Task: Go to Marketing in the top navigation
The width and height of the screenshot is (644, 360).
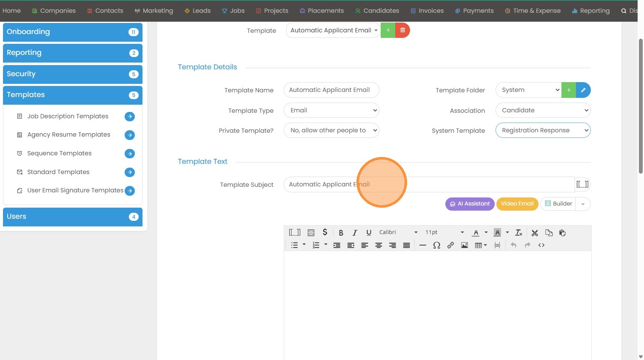Action: (154, 11)
